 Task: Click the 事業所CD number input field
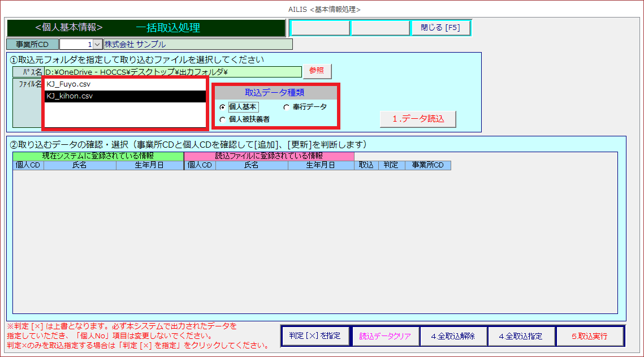(75, 44)
